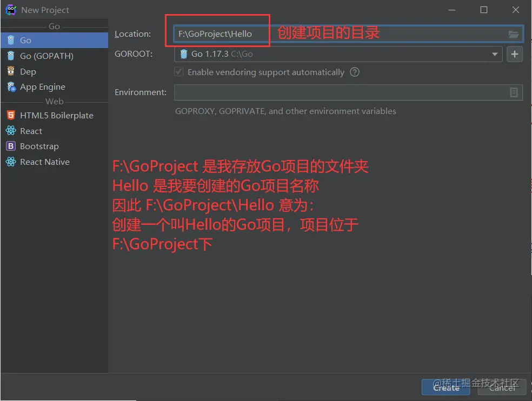Image resolution: width=532 pixels, height=401 pixels.
Task: Click the HTML5 shield icon
Action: coord(11,115)
